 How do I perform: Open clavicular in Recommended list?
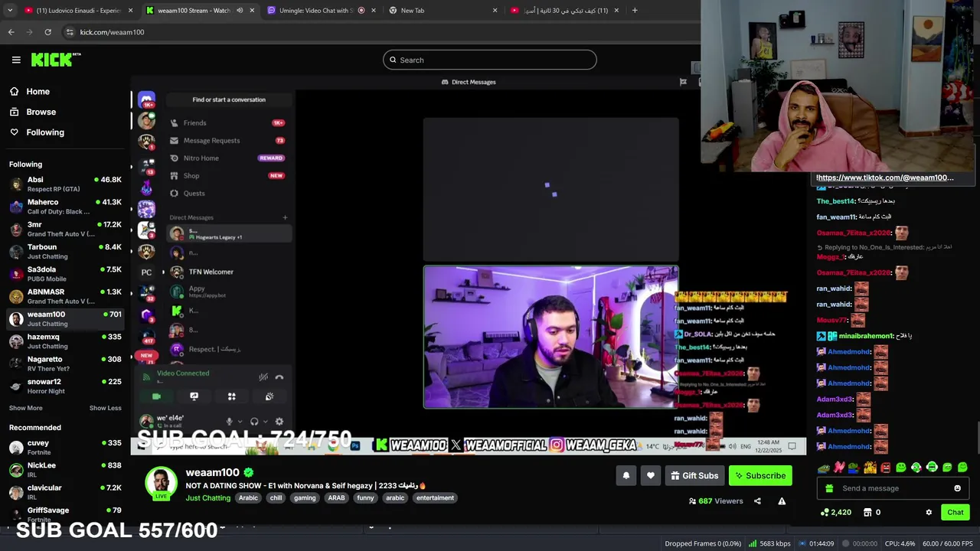(x=65, y=492)
